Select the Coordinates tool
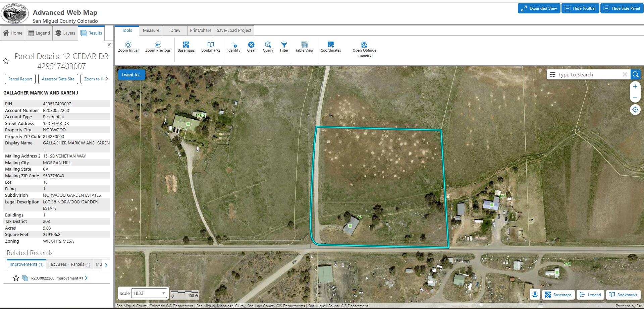Viewport: 644px width, 309px height. pos(331,47)
